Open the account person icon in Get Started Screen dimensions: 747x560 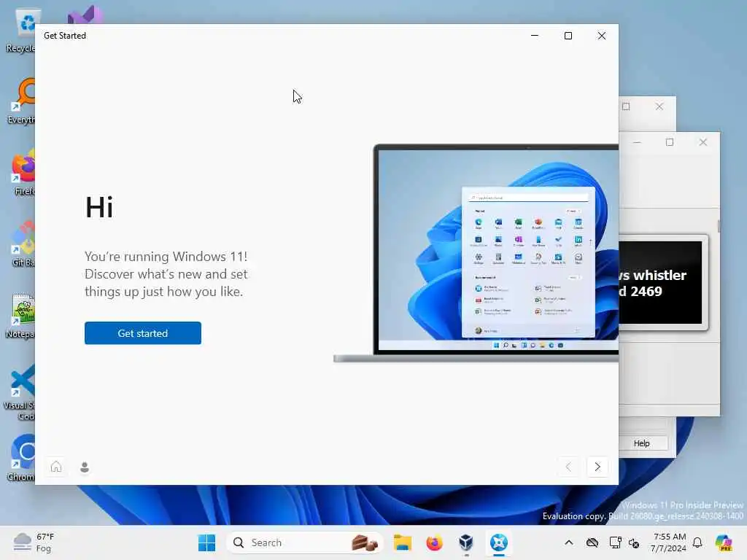click(x=85, y=467)
